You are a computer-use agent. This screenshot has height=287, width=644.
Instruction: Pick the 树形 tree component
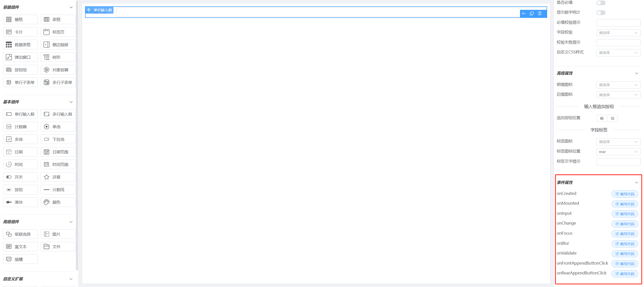pos(58,57)
